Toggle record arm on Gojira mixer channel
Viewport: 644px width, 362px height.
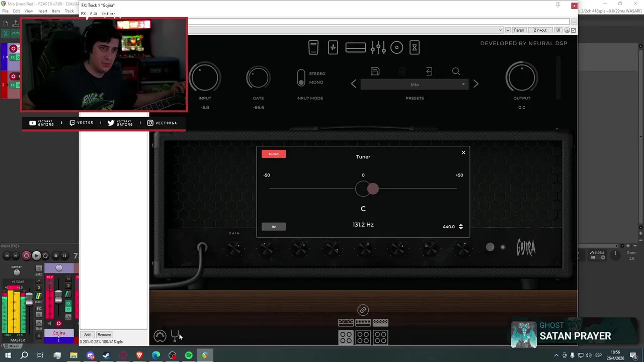click(x=59, y=323)
